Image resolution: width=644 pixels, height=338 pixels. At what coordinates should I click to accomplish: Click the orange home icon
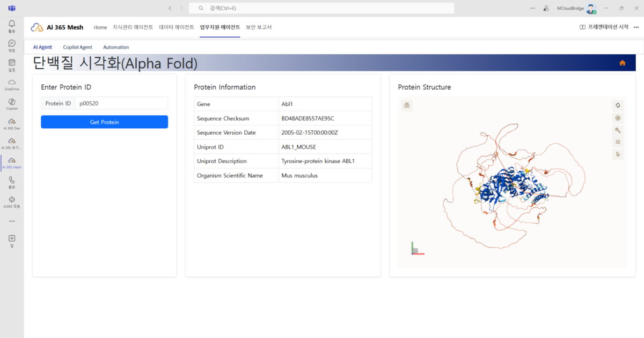623,63
